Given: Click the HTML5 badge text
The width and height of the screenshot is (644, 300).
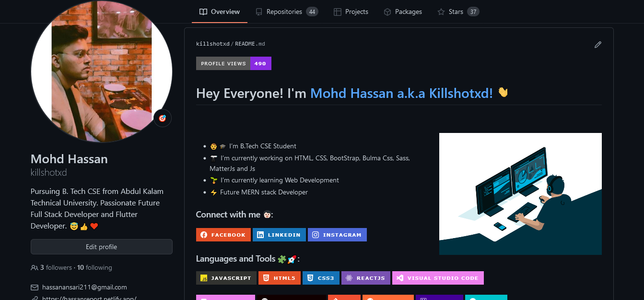Looking at the screenshot, I should [284, 278].
